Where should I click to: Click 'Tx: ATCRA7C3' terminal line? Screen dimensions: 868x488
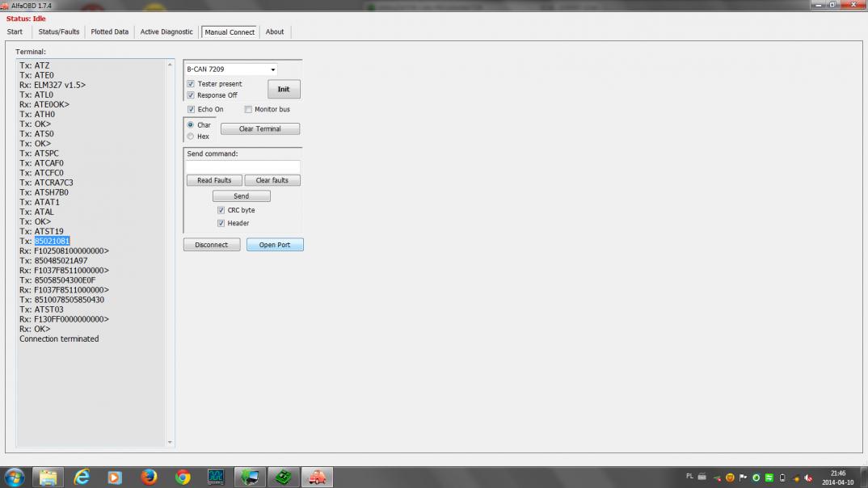[47, 183]
